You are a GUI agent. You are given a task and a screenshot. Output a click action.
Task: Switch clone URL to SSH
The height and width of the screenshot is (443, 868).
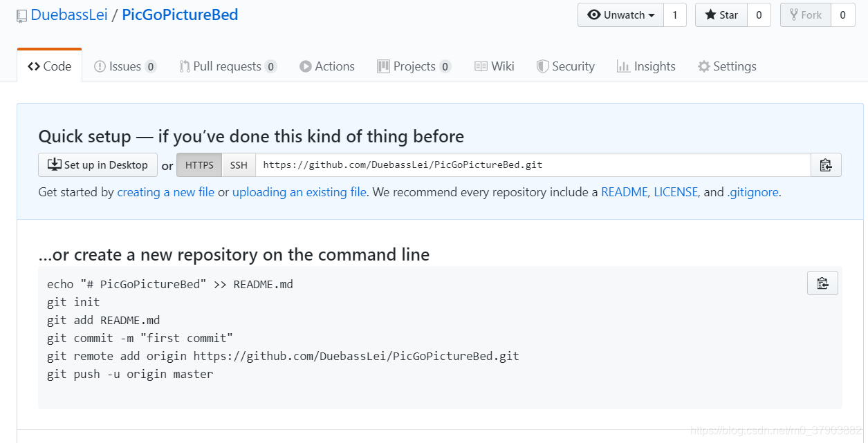(239, 165)
